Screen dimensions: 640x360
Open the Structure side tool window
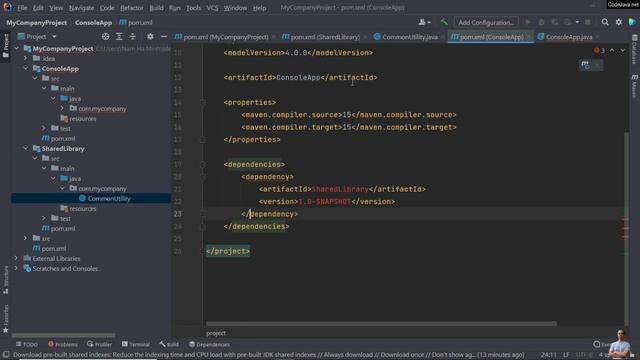pos(6,280)
